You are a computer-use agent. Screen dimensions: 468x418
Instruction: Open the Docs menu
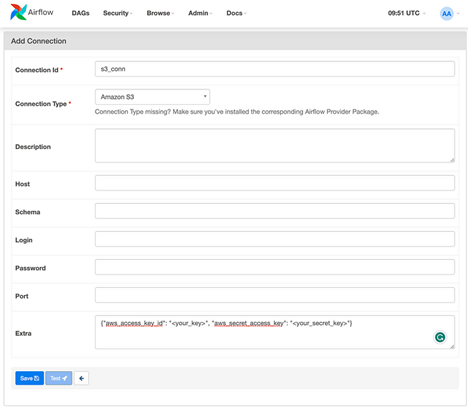[x=236, y=13]
